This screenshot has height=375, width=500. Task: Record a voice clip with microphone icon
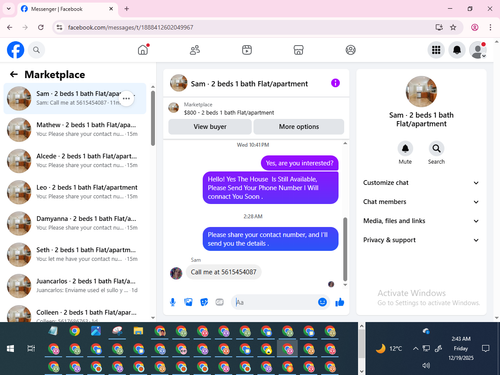pyautogui.click(x=173, y=302)
